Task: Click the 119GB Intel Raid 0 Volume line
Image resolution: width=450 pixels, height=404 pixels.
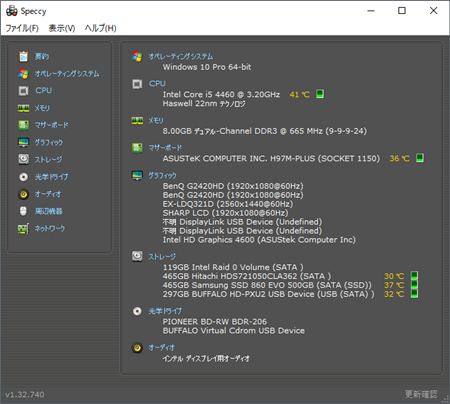Action: pyautogui.click(x=233, y=267)
